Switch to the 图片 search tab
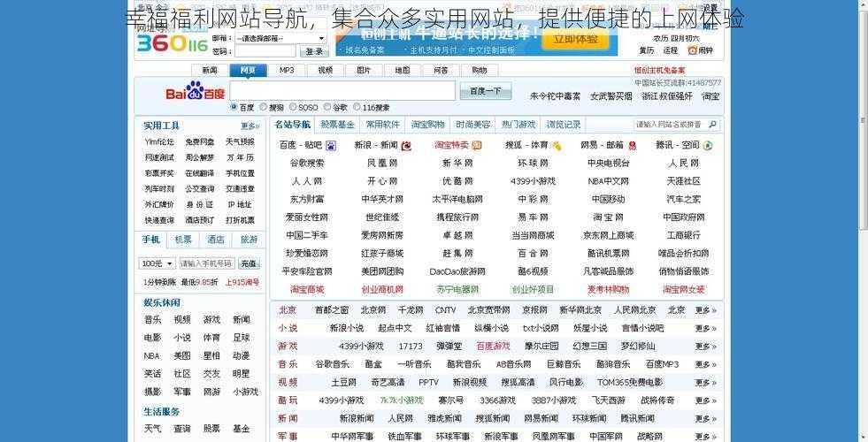 pos(364,70)
